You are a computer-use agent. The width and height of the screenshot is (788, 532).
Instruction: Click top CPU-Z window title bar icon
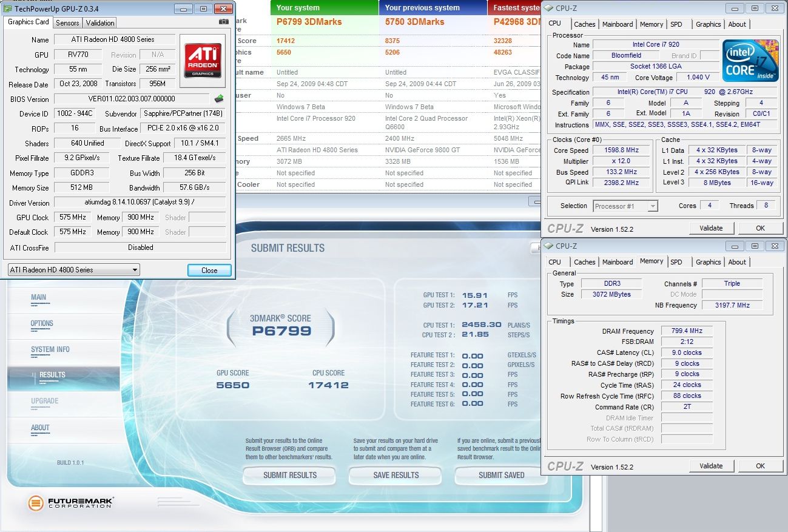pos(548,8)
